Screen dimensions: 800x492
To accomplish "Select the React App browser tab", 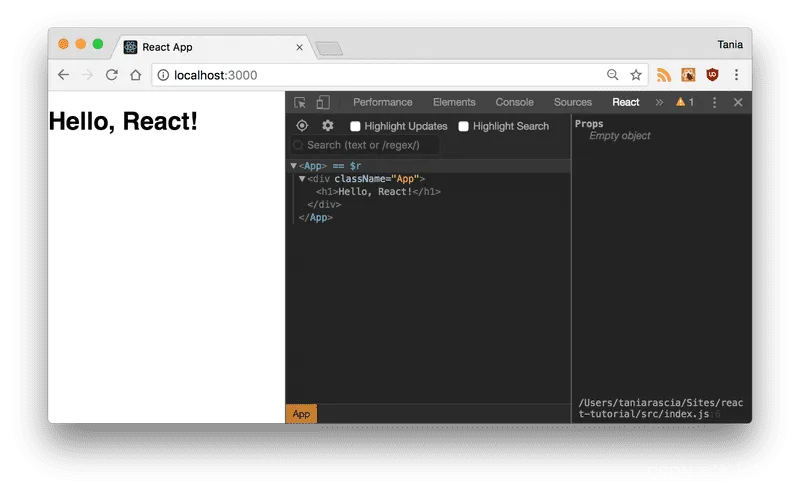I will (214, 47).
